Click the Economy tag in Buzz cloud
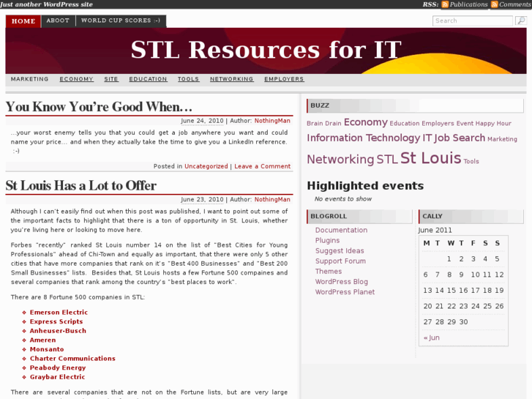This screenshot has width=532, height=399. tap(365, 122)
